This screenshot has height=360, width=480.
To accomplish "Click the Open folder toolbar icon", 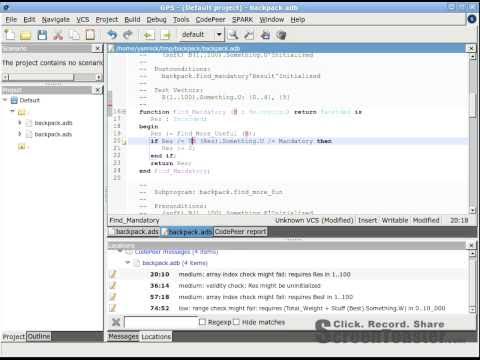I will coord(26,35).
